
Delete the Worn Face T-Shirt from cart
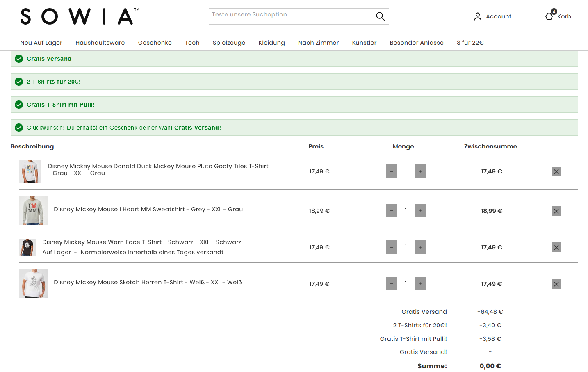(x=556, y=247)
